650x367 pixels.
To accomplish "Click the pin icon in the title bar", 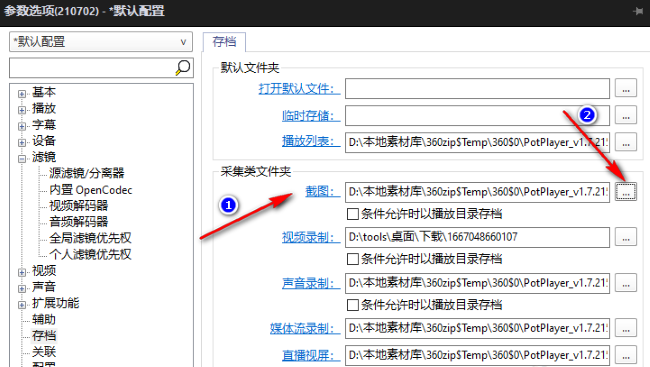I will 638,11.
